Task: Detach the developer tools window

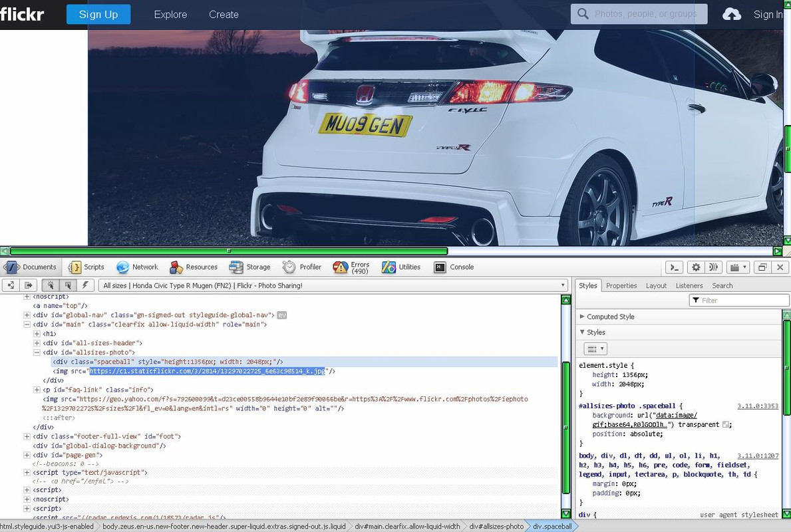Action: pos(762,267)
